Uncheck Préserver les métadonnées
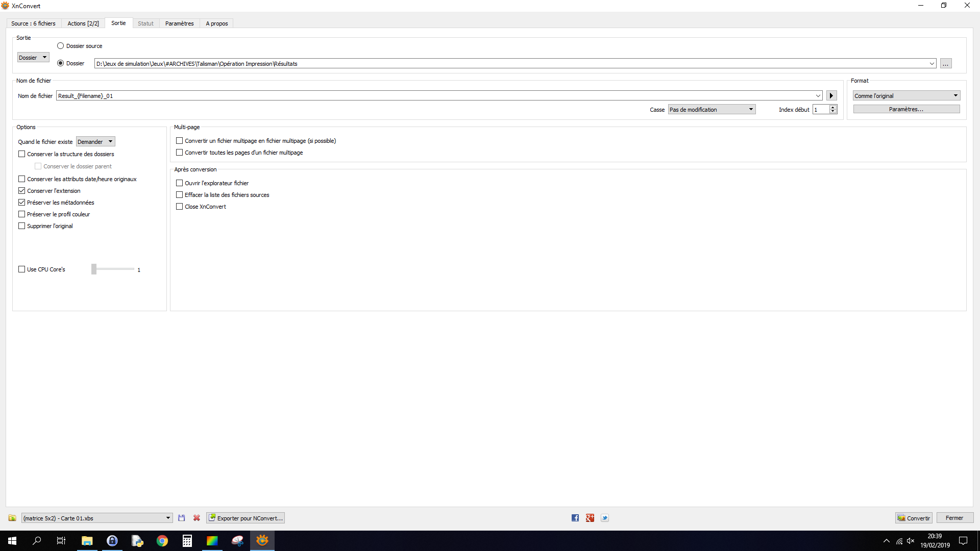Screen dimensions: 980x551 click(22, 203)
